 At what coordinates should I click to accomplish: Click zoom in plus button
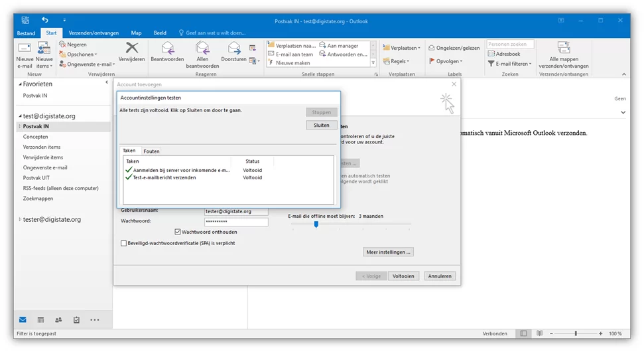600,333
